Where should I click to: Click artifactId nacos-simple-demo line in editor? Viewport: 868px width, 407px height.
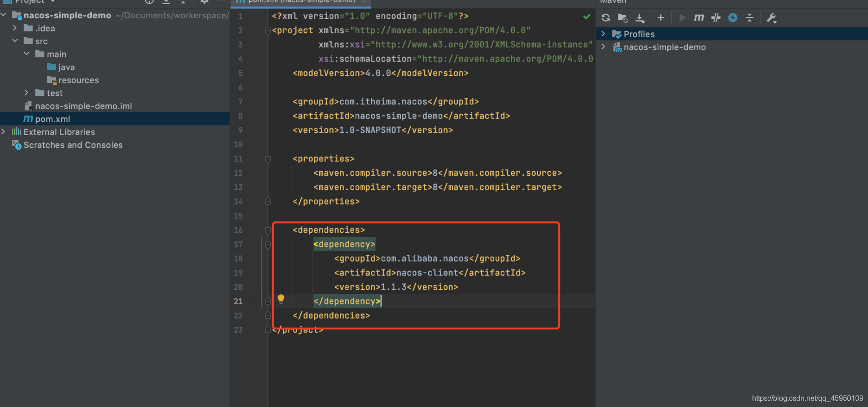[401, 116]
